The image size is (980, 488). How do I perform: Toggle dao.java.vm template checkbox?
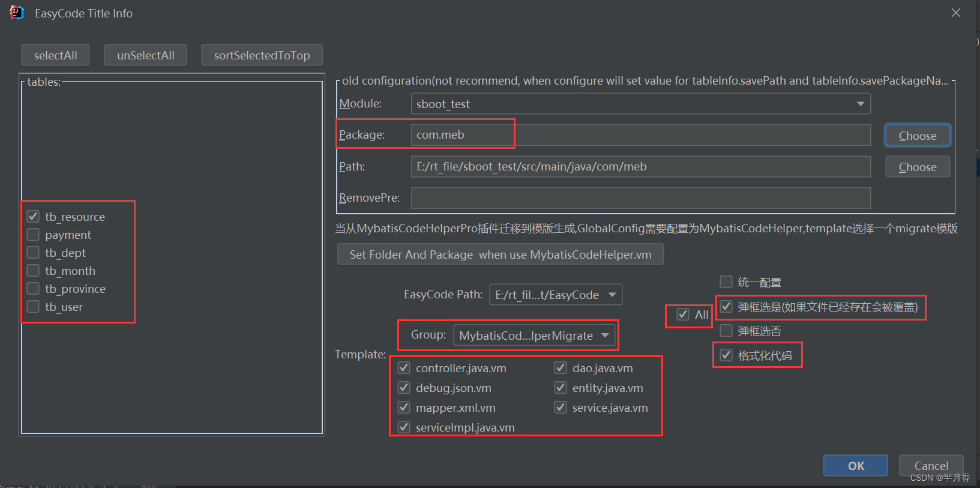pos(561,367)
